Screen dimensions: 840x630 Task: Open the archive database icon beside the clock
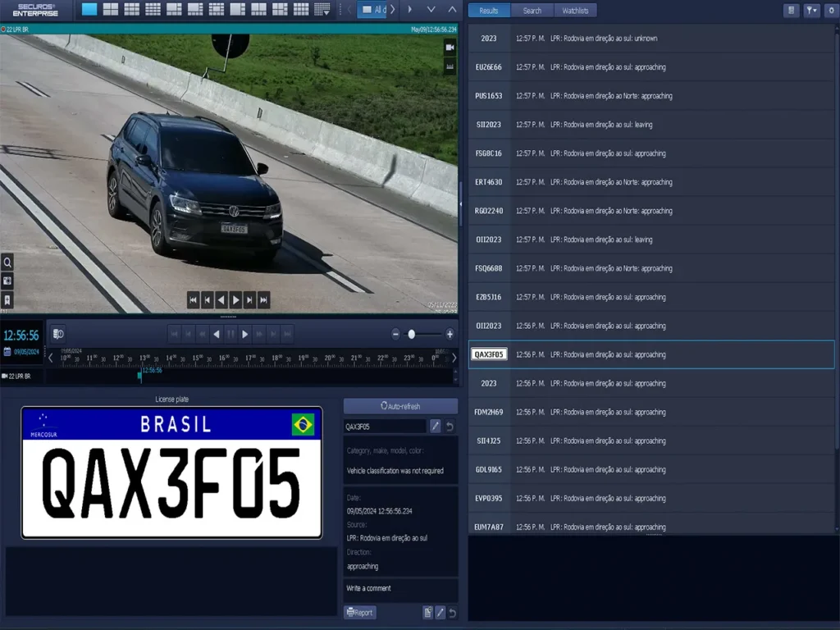[58, 335]
